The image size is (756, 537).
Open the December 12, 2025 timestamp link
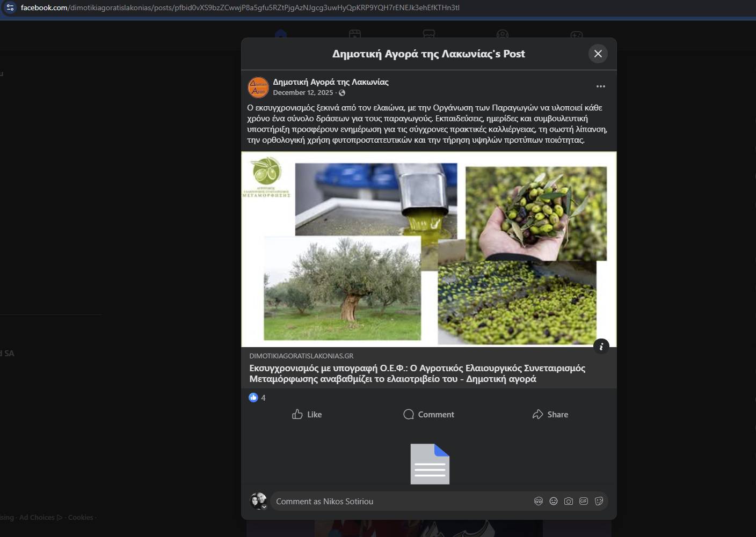(x=303, y=93)
